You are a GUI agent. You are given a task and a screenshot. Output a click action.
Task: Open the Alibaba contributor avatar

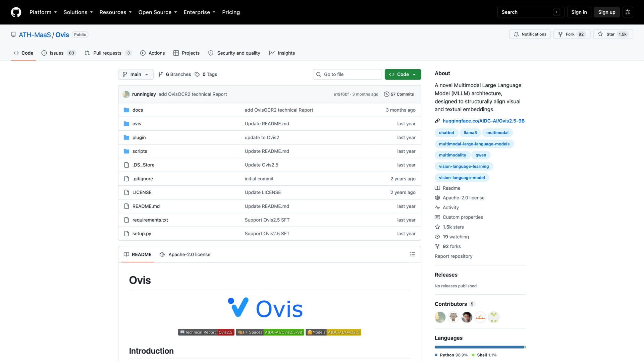(480, 317)
